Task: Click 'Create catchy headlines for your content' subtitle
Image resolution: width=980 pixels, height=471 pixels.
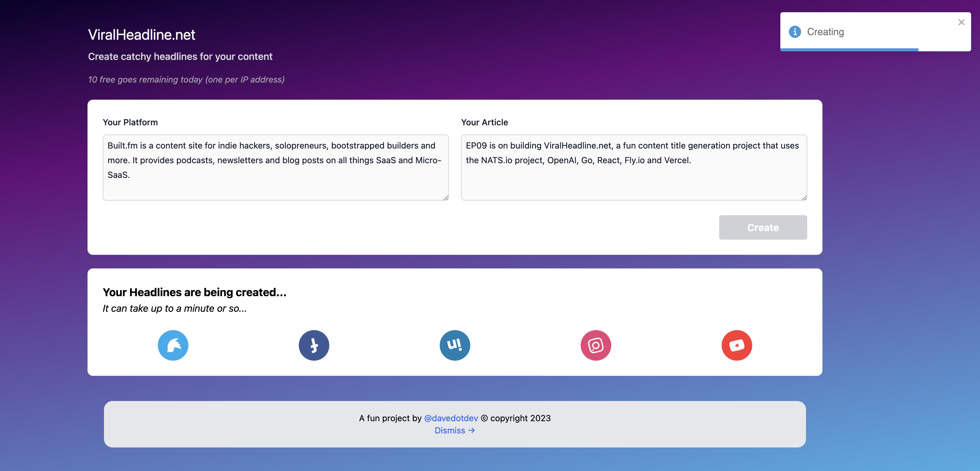Action: 180,57
